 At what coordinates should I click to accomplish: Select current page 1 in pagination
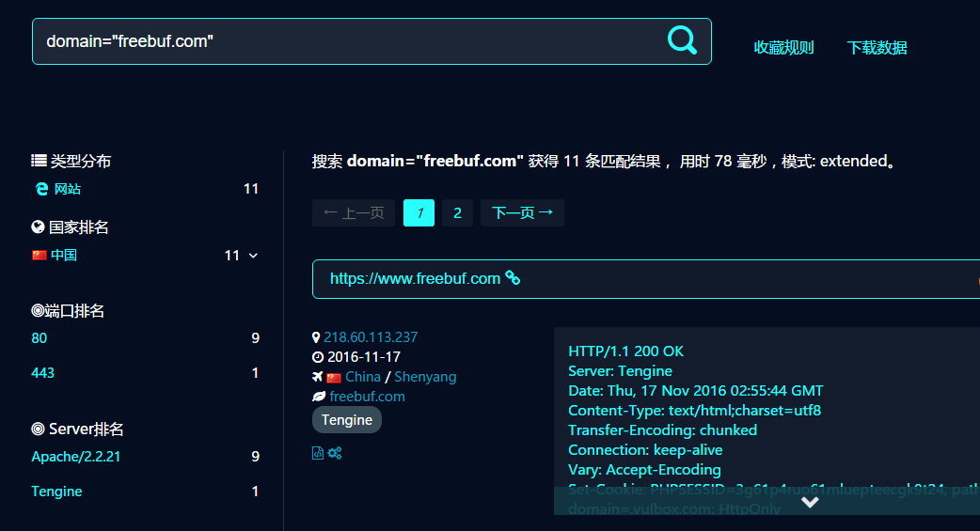pyautogui.click(x=419, y=213)
